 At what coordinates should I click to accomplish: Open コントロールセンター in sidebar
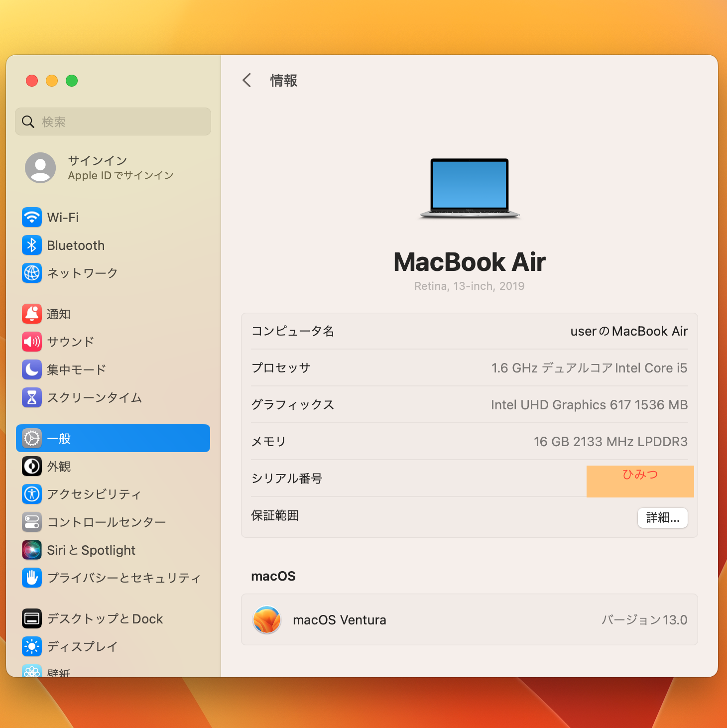[x=106, y=522]
